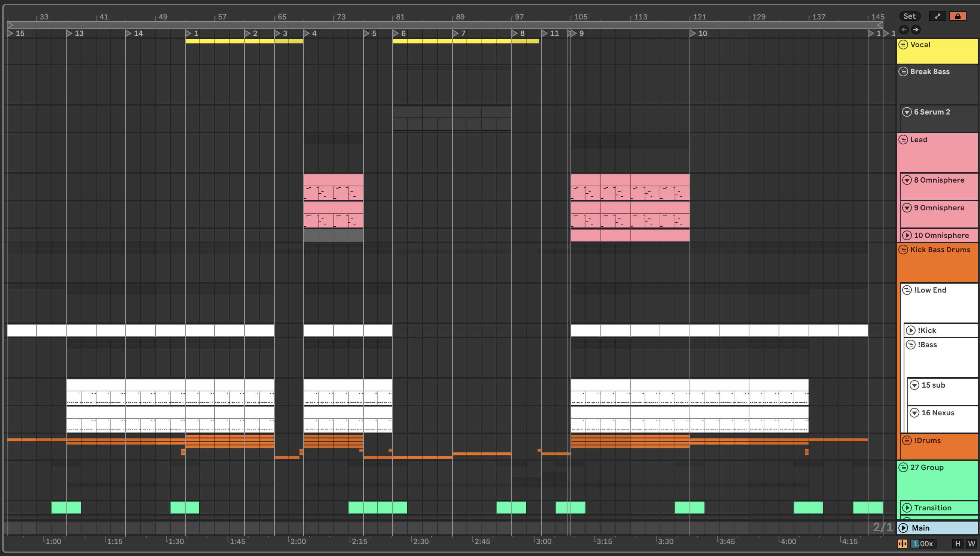The image size is (980, 556).
Task: Unfold the Transition track
Action: 907,507
